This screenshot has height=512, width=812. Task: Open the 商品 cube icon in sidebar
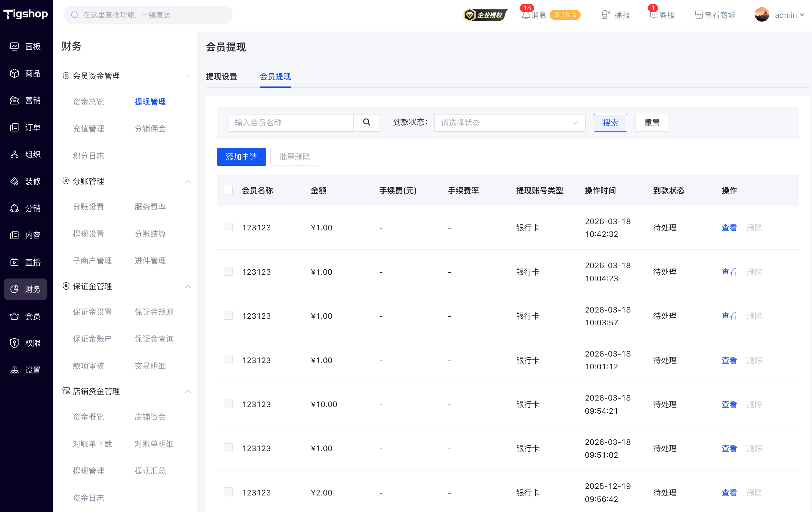click(x=14, y=73)
